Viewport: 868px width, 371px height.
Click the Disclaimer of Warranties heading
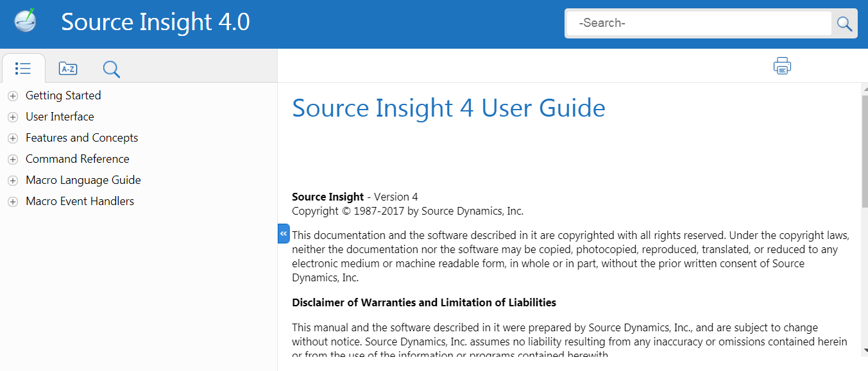point(424,302)
